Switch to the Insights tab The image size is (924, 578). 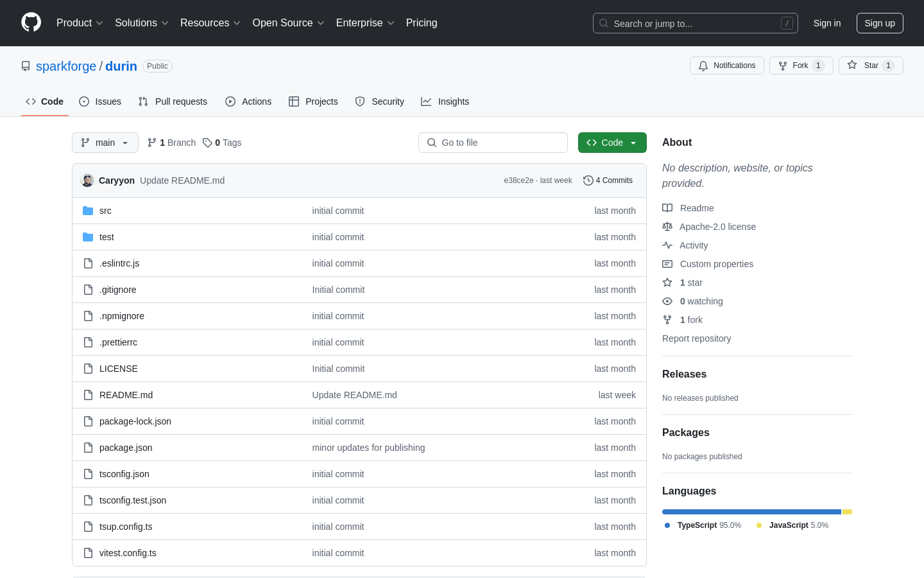445,101
